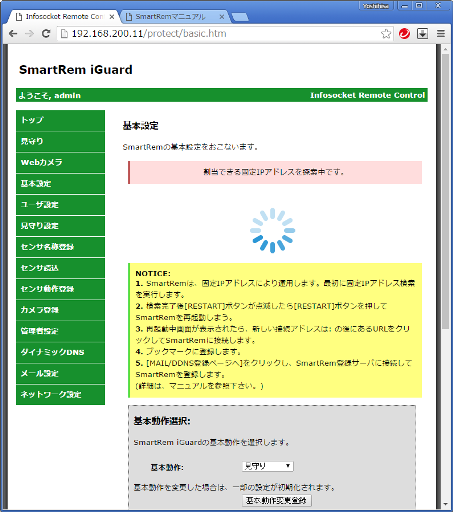Screen dimensions: 453x512
Task: Open ダイナミックDNS in the sidebar
Action: 60,352
